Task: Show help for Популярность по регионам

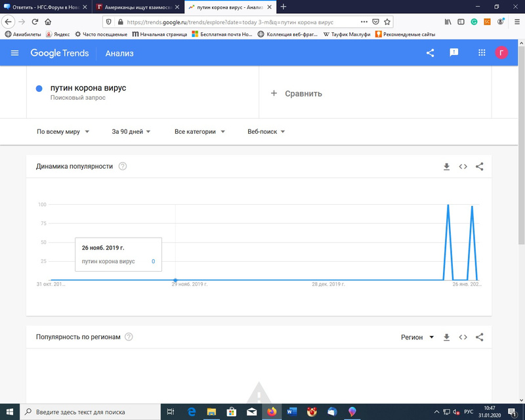Action: click(129, 337)
